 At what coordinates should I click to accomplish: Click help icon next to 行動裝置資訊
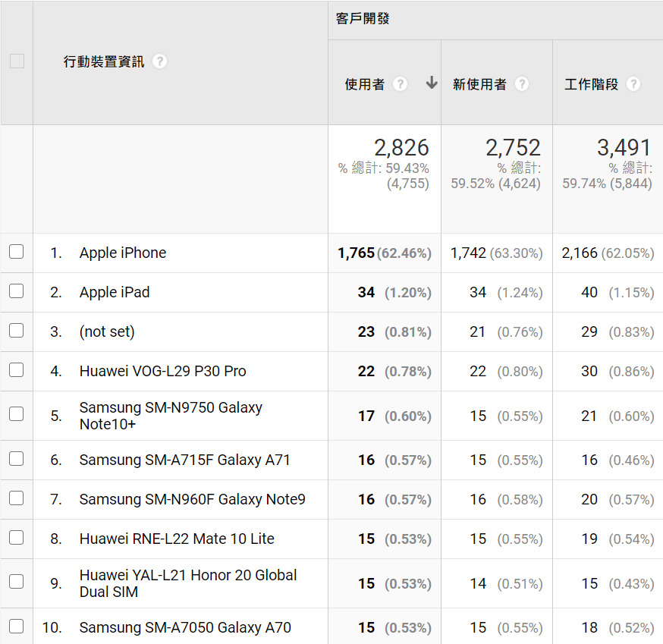click(x=159, y=61)
